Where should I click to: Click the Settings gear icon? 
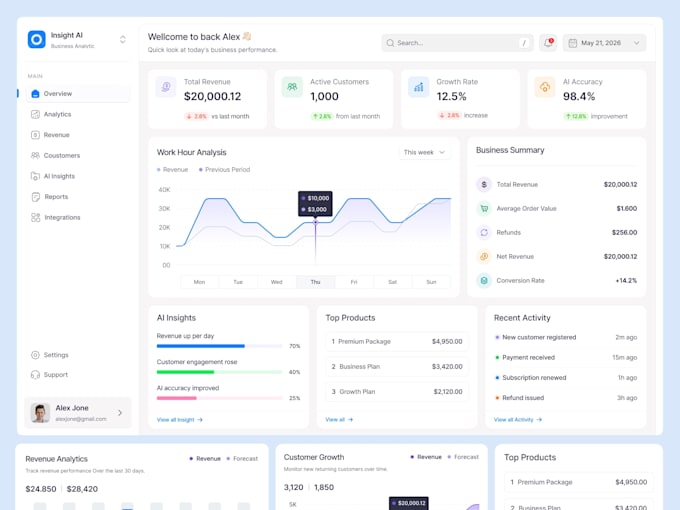[x=35, y=355]
